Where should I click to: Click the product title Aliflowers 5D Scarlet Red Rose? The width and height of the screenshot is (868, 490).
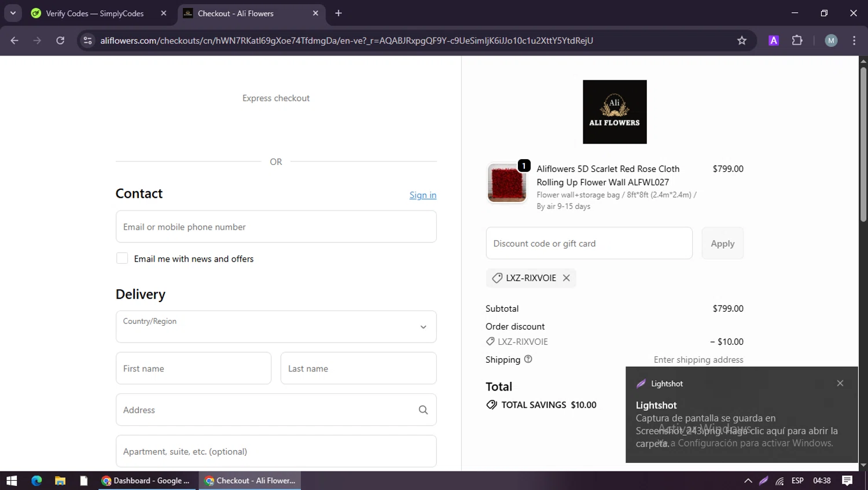pyautogui.click(x=608, y=175)
